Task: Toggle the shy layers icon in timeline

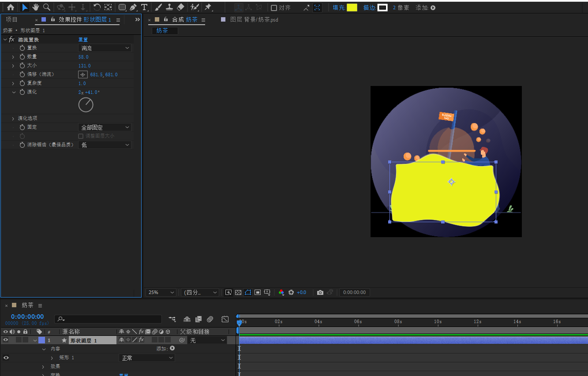Action: point(187,319)
